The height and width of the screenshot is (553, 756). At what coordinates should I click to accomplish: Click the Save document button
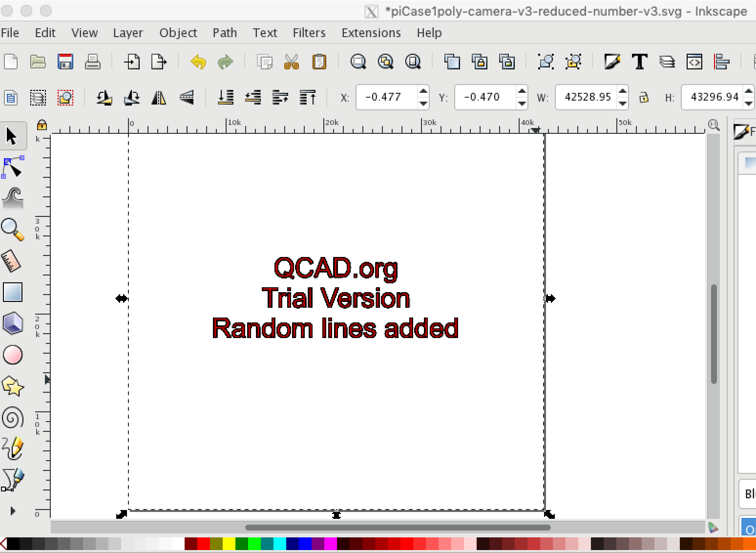point(65,62)
